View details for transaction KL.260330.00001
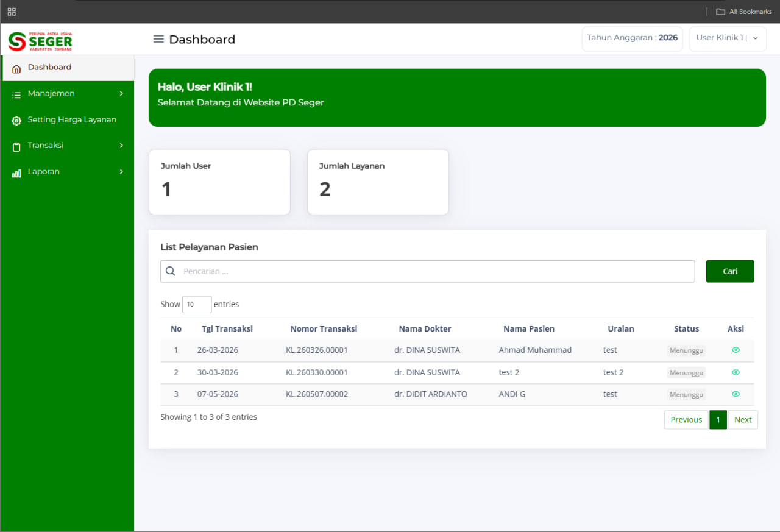Viewport: 780px width, 532px height. pos(736,372)
